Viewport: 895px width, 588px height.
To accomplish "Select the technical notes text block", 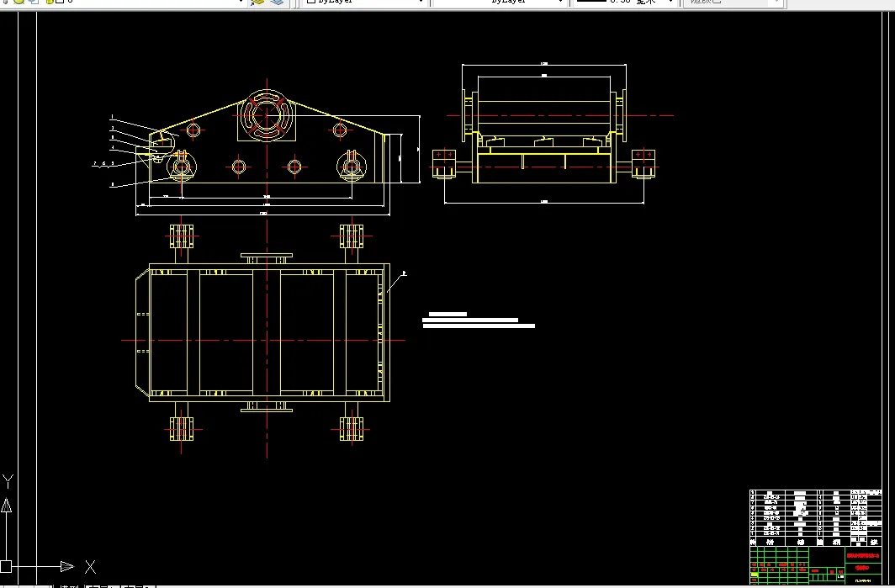I will (x=479, y=320).
